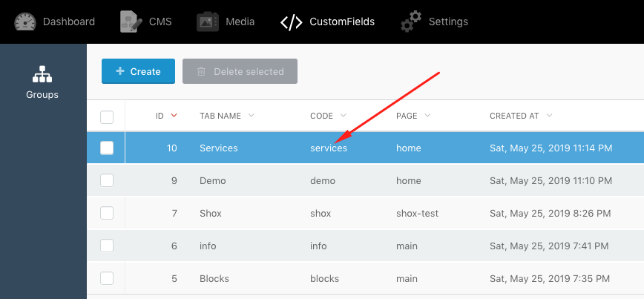Click ID 7 cell
Screen dimensions: 644x299
(174, 214)
